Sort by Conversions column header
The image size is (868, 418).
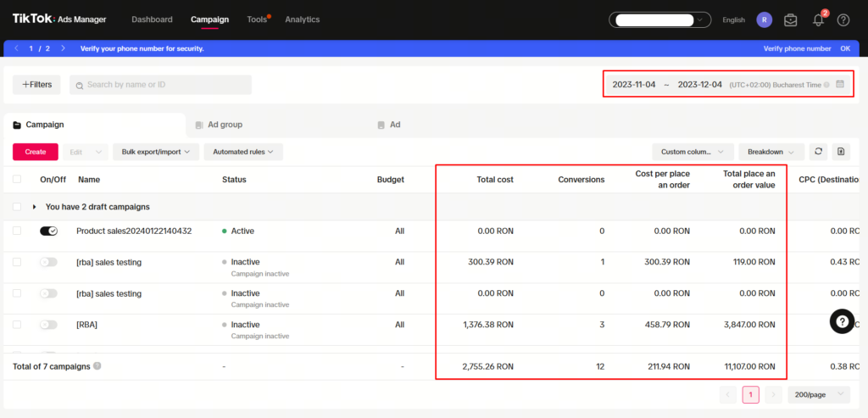tap(581, 180)
